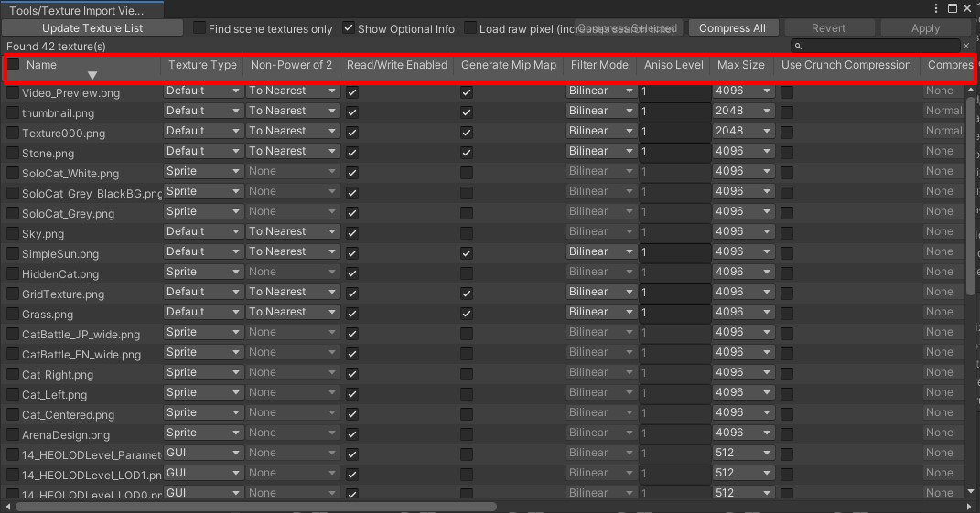Click the Revert button
The width and height of the screenshot is (980, 513).
click(829, 28)
